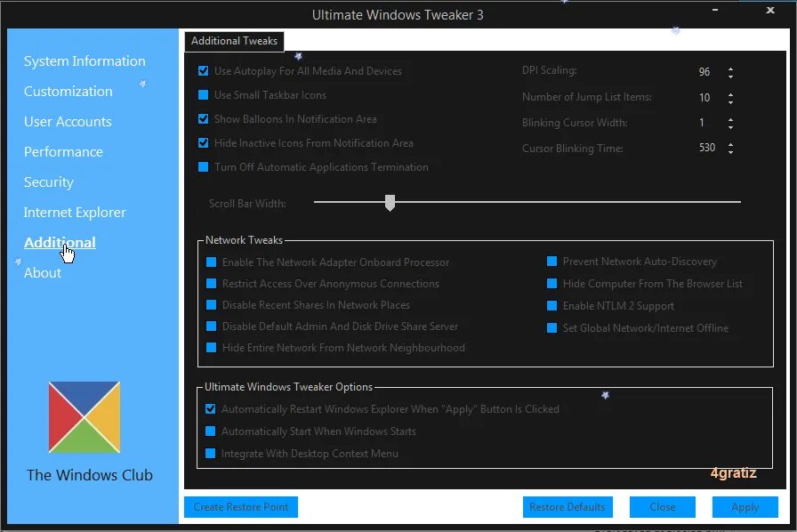
Task: Check Disable Recent Shares In Network Places
Action: point(211,304)
